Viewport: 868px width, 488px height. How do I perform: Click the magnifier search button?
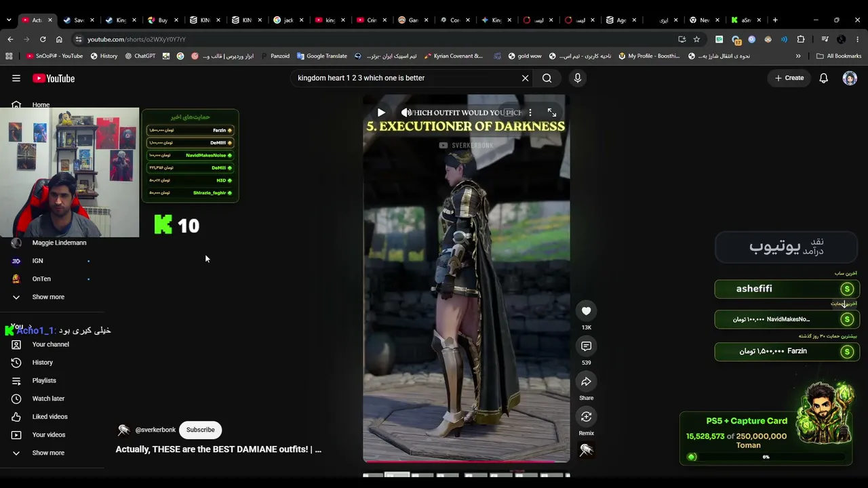click(x=547, y=78)
